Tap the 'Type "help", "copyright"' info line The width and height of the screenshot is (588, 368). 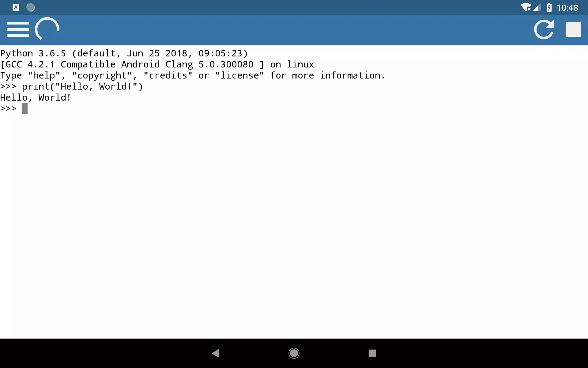coord(193,76)
